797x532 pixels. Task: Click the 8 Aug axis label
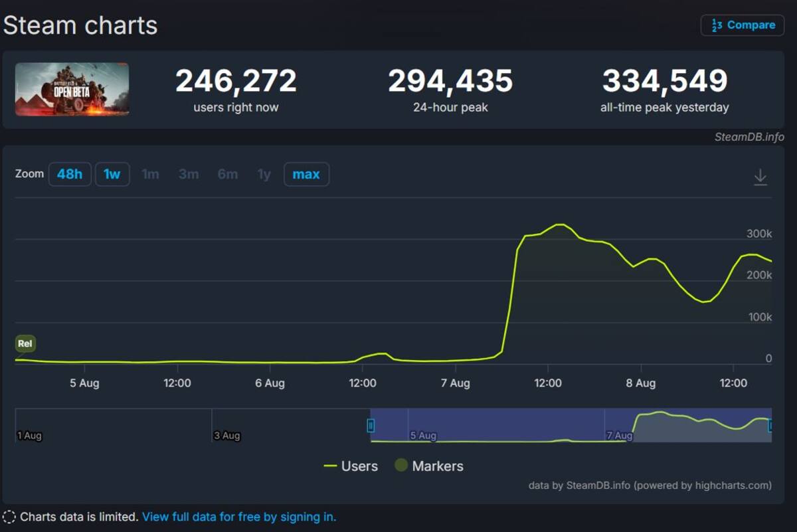pyautogui.click(x=642, y=383)
